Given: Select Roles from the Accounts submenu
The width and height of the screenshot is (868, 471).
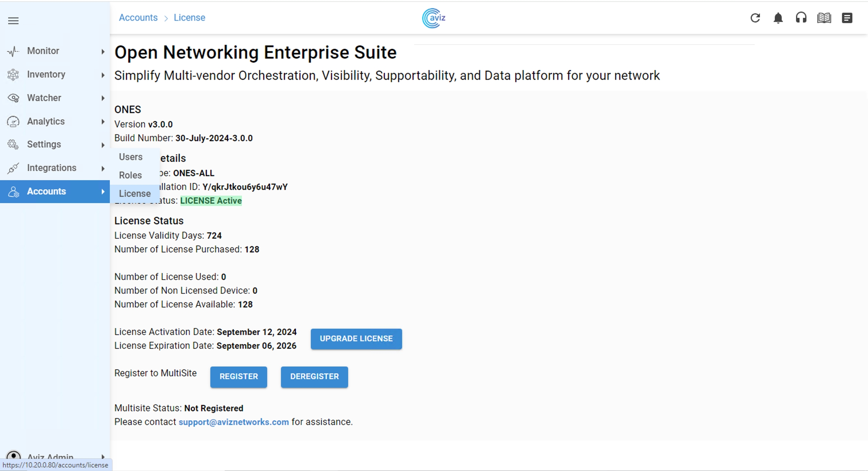Looking at the screenshot, I should point(130,175).
